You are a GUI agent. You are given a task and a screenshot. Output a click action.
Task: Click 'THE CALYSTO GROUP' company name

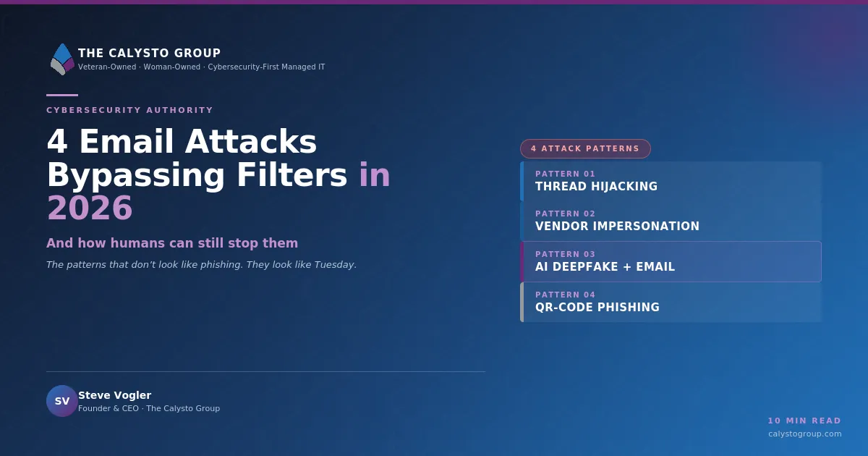tap(150, 54)
